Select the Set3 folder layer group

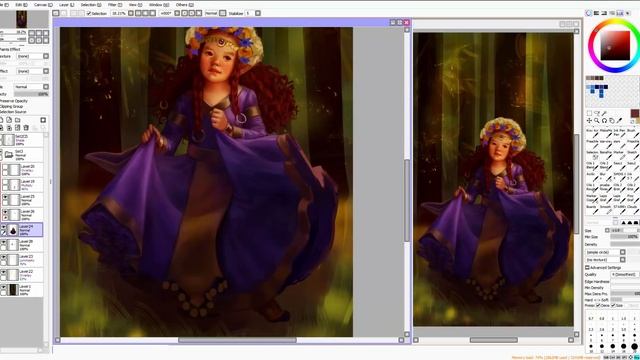click(22, 155)
